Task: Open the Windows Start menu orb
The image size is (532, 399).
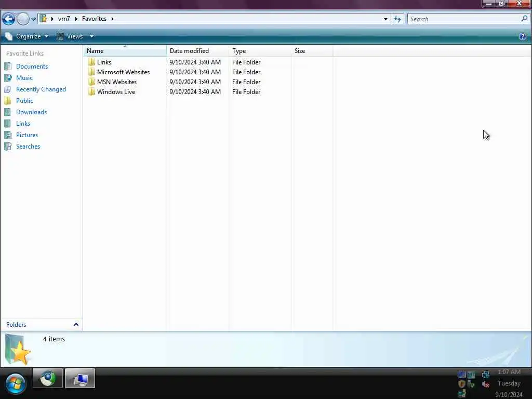Action: coord(15,384)
